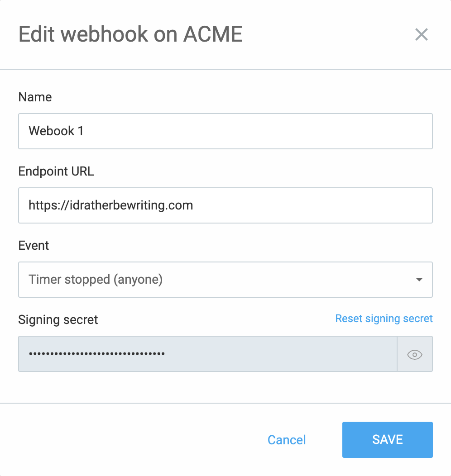Cancel editing the webhook
Viewport: 451px width, 476px height.
coord(286,440)
